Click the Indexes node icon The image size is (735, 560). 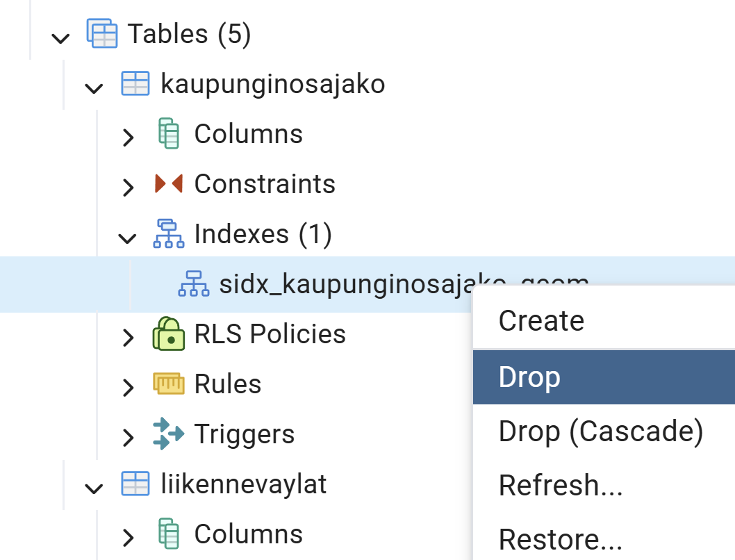coord(168,234)
